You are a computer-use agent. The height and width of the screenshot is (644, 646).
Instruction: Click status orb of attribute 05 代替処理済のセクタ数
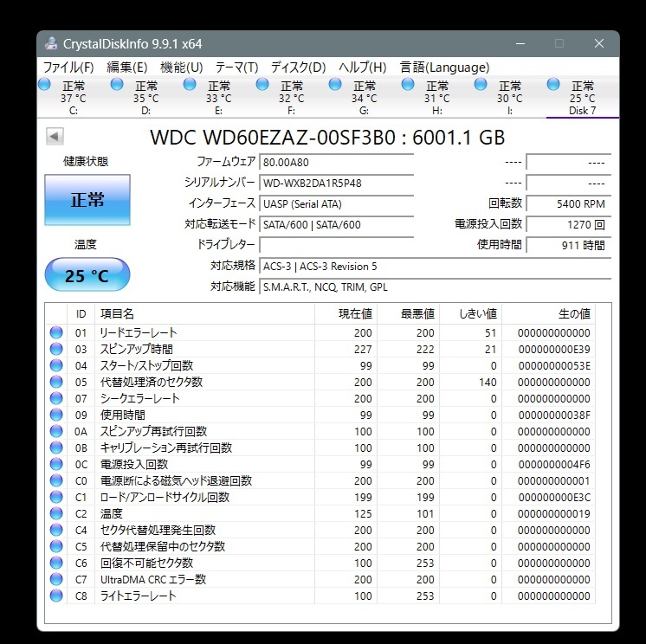[56, 382]
